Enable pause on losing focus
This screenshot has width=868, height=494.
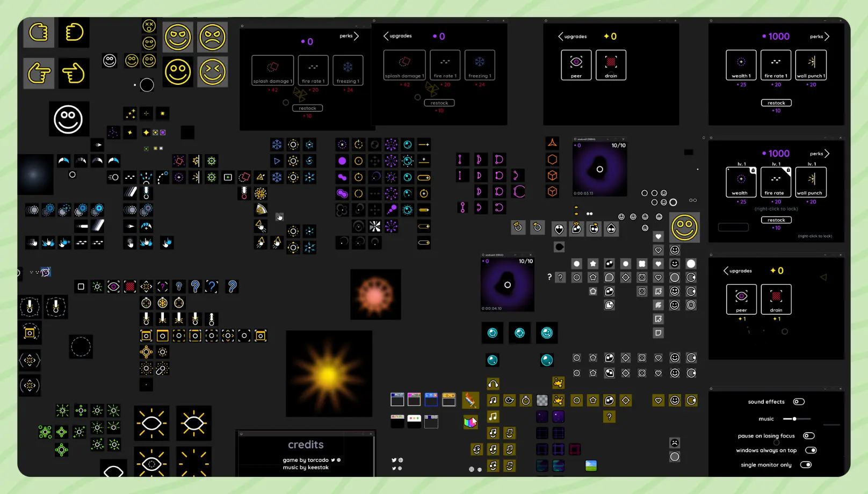tap(808, 435)
